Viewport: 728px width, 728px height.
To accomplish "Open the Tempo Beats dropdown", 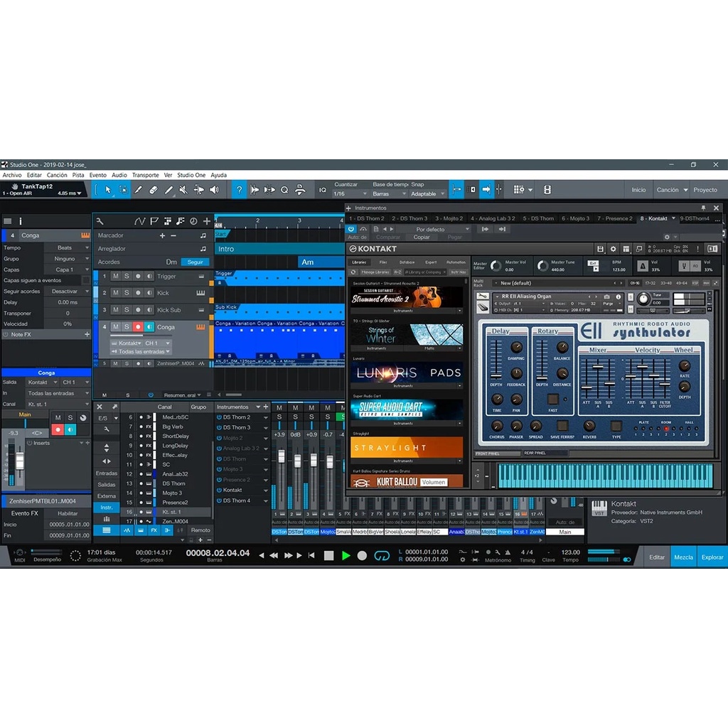I will [x=67, y=248].
